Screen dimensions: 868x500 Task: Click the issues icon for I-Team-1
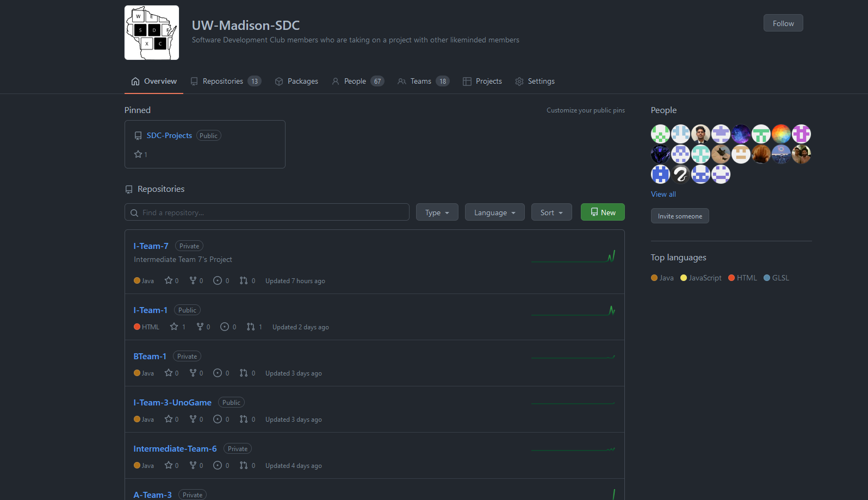225,327
